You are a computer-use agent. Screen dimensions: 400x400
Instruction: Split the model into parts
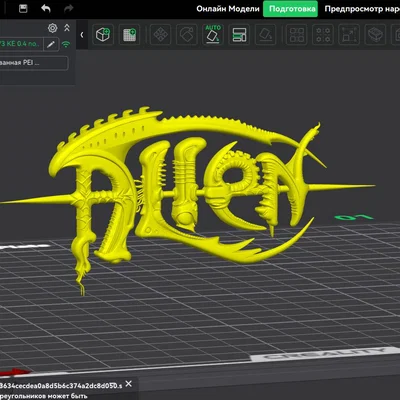tap(323, 35)
